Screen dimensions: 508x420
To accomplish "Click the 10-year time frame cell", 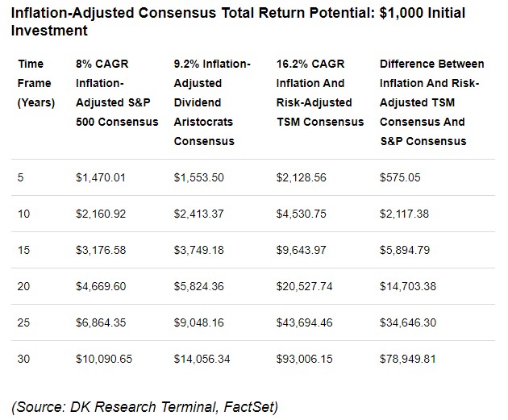I will click(23, 213).
